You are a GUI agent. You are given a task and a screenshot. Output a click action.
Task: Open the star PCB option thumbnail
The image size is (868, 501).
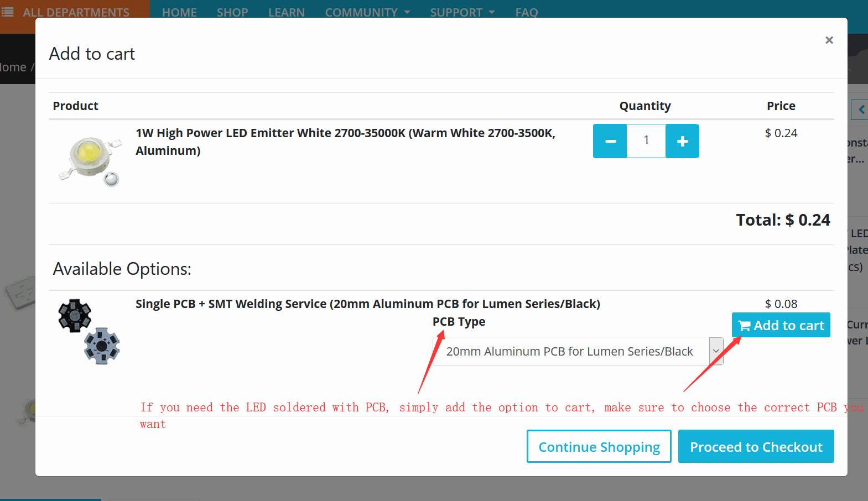pyautogui.click(x=89, y=331)
